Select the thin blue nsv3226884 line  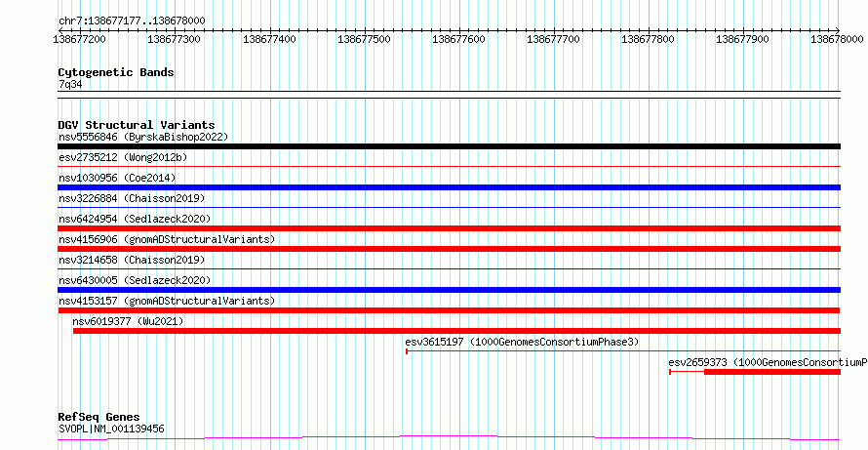coord(449,207)
